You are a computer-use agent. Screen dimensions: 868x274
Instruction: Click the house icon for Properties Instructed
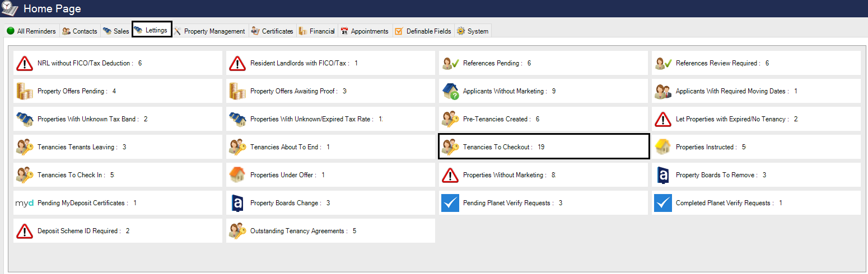coord(663,147)
